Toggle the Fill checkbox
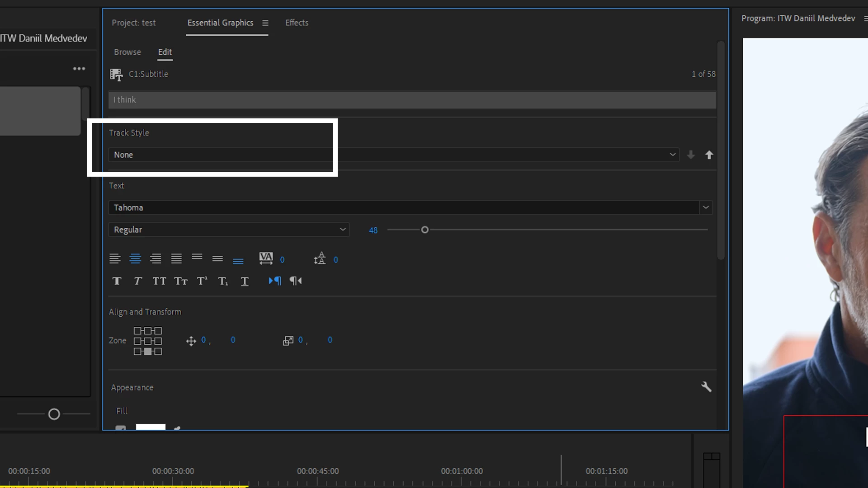This screenshot has width=868, height=488. click(x=120, y=427)
